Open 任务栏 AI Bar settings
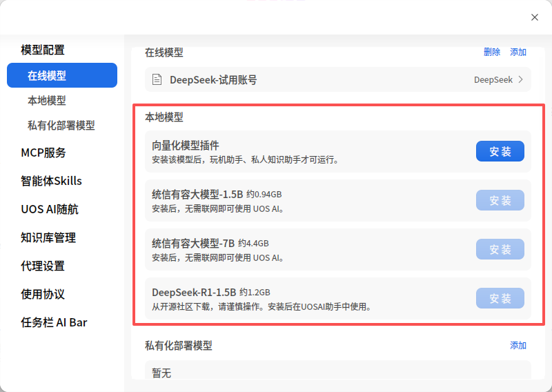Viewport: 552px width, 392px height. point(54,322)
